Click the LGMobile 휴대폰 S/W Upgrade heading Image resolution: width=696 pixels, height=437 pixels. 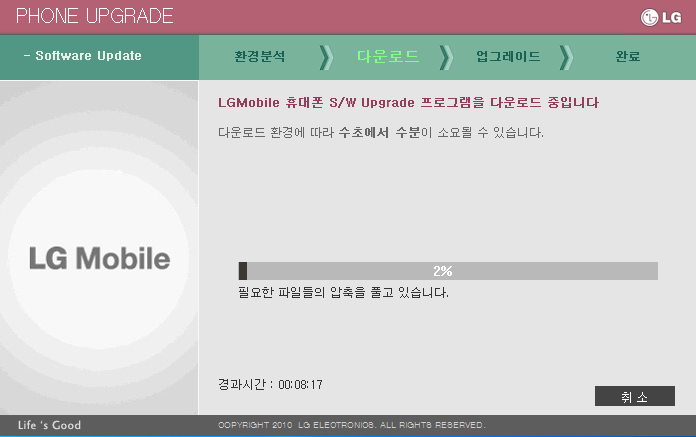coord(408,102)
